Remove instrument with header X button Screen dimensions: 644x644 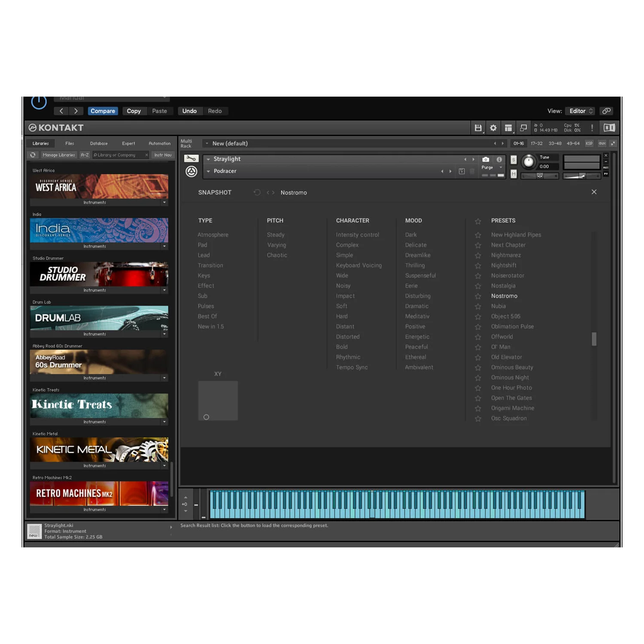[606, 155]
